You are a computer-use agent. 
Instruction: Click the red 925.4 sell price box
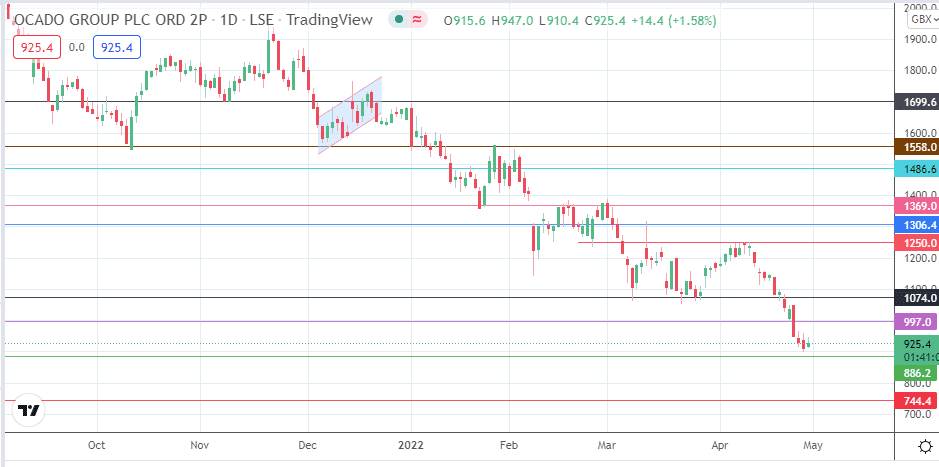click(x=37, y=47)
